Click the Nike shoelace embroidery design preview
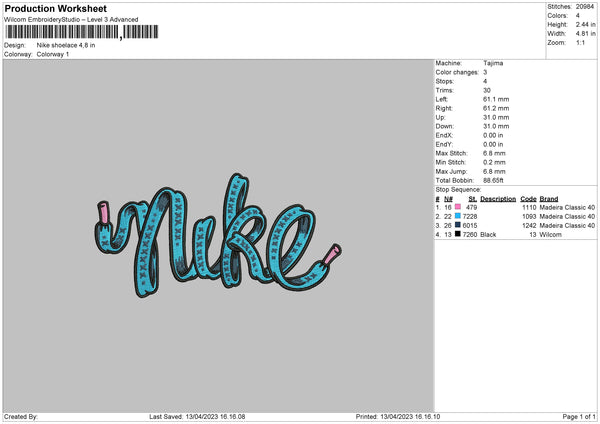600x424 pixels. coord(218,236)
